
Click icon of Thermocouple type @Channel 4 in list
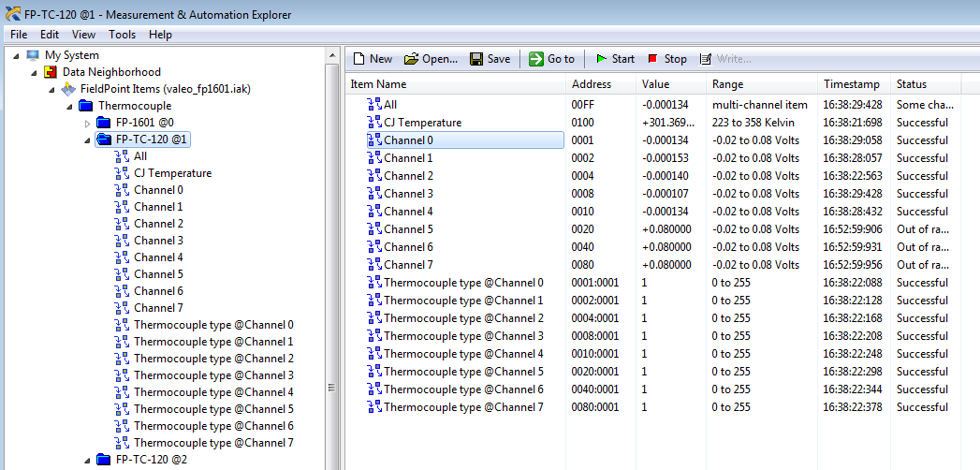point(374,354)
